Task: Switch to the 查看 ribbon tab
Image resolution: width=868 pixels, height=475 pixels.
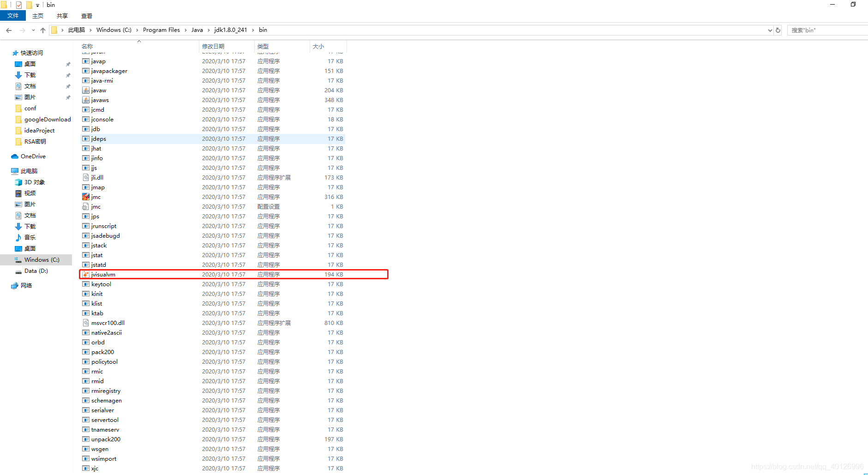Action: 87,16
